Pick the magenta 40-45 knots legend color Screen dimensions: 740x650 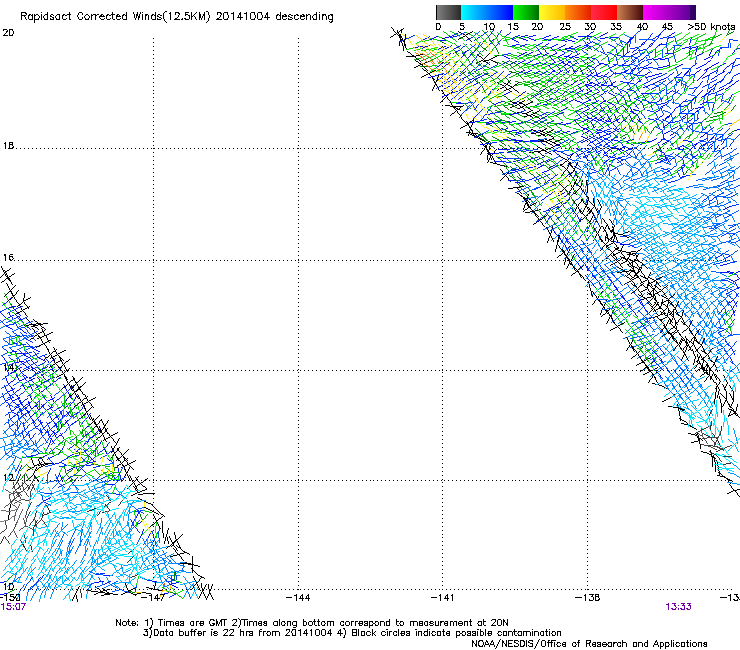tap(656, 12)
